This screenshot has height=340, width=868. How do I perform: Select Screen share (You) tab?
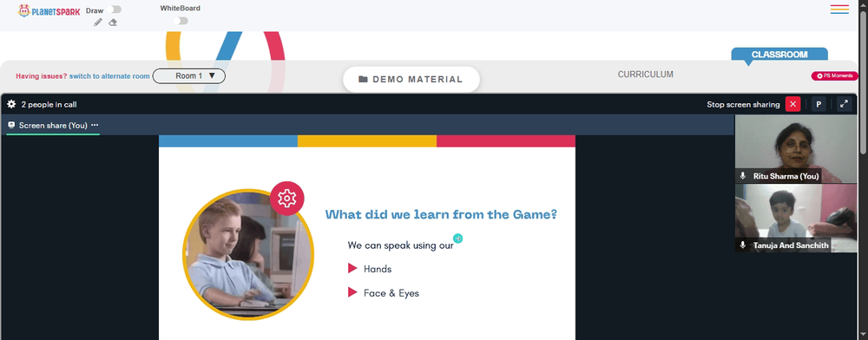coord(53,126)
